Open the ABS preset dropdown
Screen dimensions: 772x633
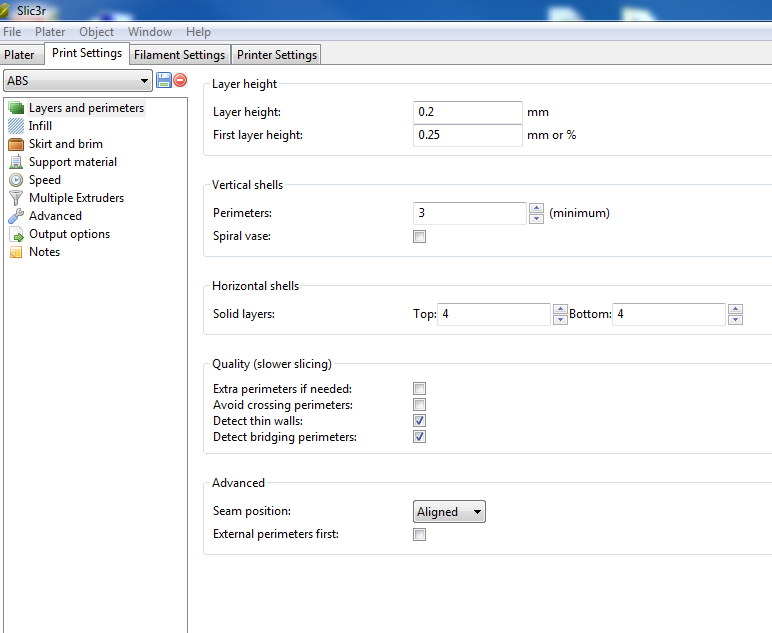click(x=78, y=81)
